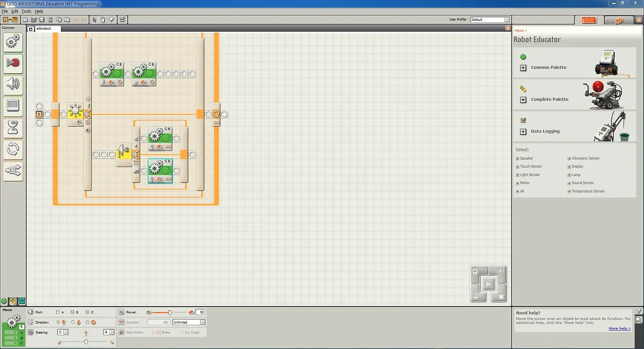This screenshot has width=644, height=349.
Task: Switch to the orange brick Robot Educator tab
Action: [589, 20]
